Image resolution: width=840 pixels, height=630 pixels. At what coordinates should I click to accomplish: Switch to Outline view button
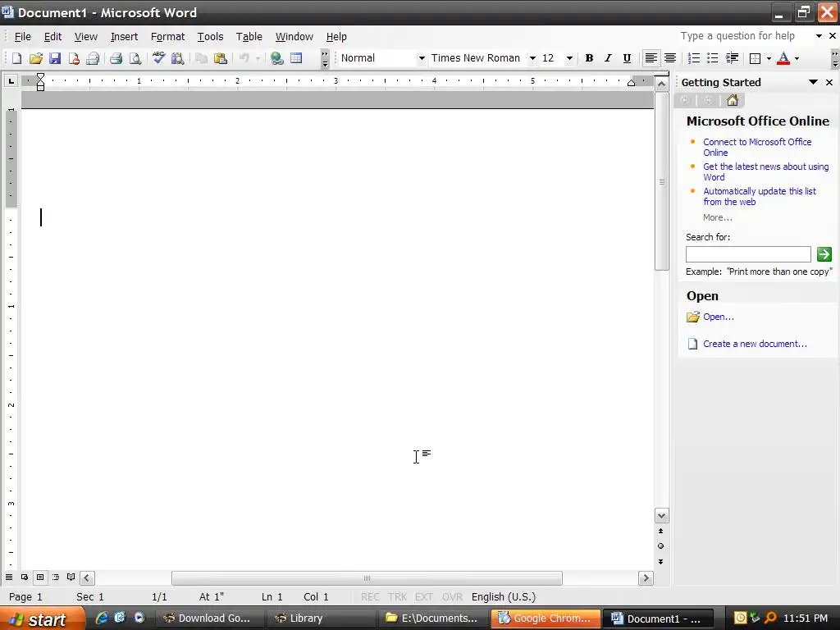[56, 577]
